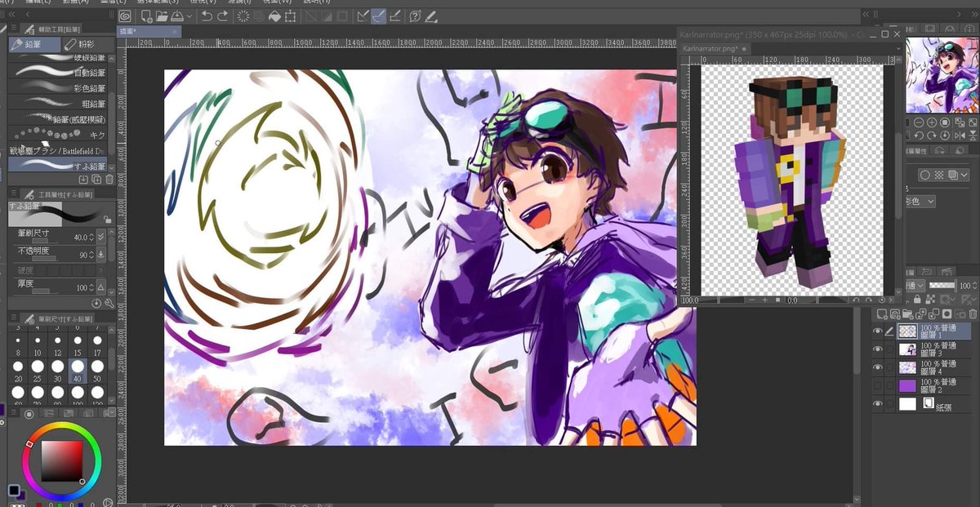Redo the last action
The width and height of the screenshot is (980, 507).
click(x=223, y=16)
